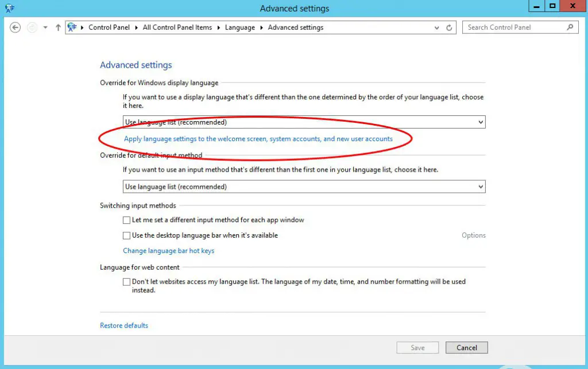Image resolution: width=588 pixels, height=369 pixels.
Task: Open the recent locations dropdown arrow
Action: (x=45, y=28)
